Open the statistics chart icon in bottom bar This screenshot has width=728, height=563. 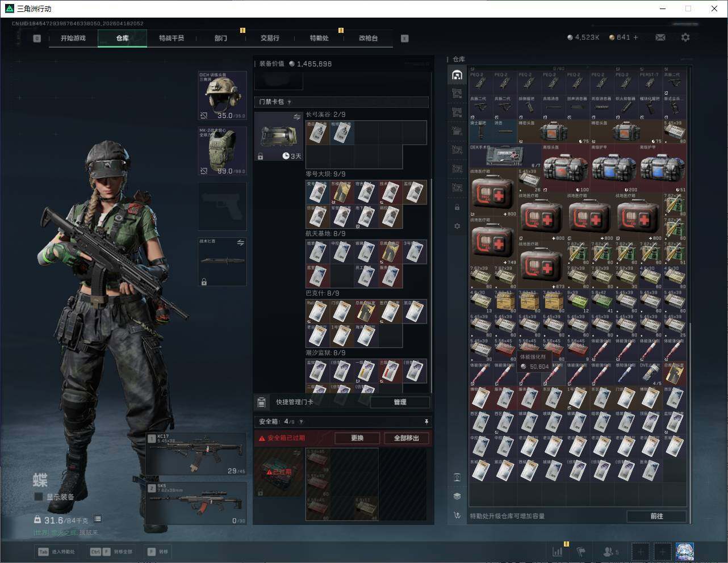point(558,551)
